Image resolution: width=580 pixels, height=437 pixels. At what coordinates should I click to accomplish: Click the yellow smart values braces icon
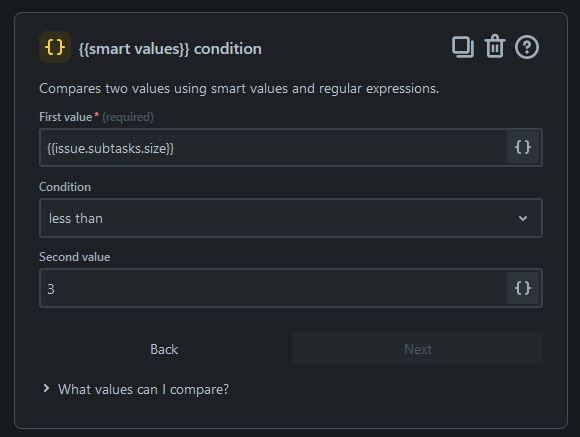click(x=55, y=47)
